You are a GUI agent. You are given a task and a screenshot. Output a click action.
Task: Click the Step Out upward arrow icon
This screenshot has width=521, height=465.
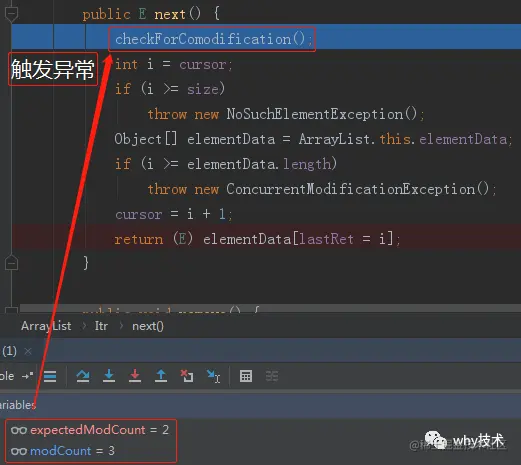(x=161, y=376)
